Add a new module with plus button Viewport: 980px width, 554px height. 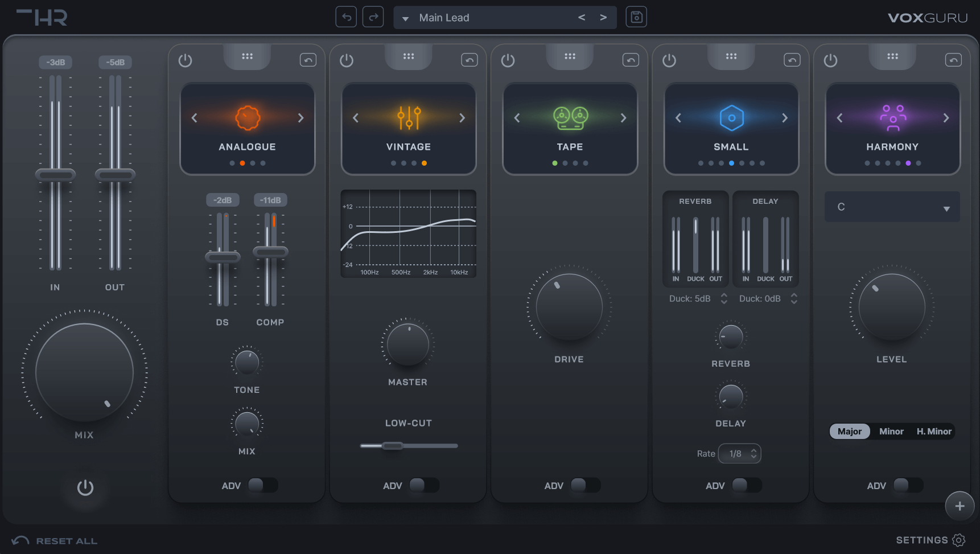point(960,506)
